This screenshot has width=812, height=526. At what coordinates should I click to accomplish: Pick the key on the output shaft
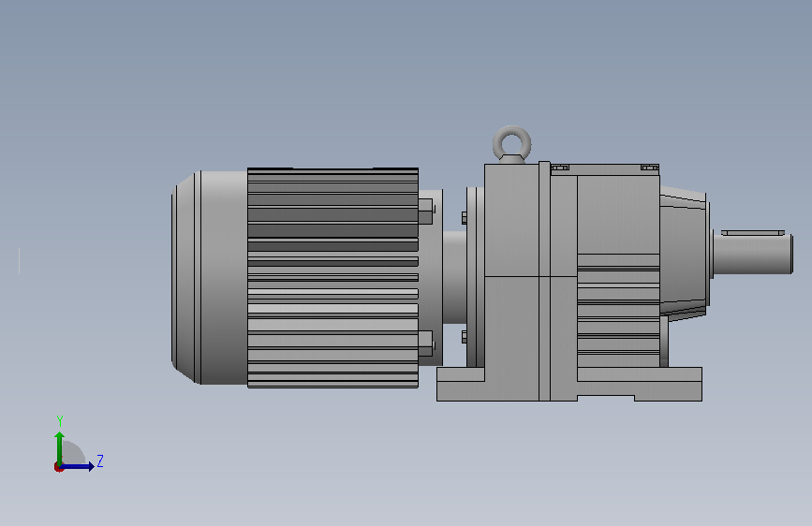(x=753, y=233)
